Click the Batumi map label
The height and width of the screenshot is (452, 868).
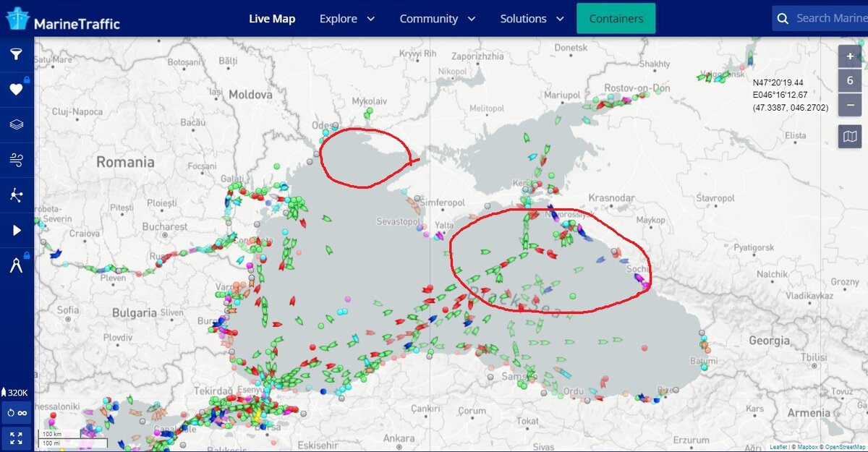(x=704, y=361)
